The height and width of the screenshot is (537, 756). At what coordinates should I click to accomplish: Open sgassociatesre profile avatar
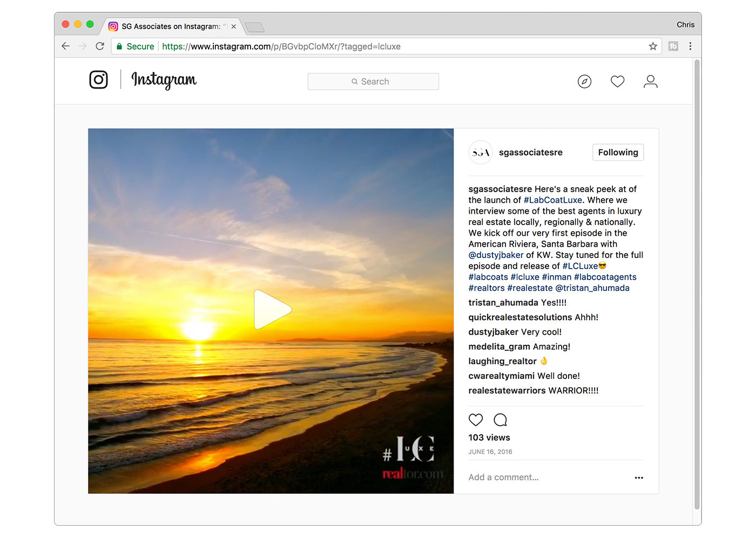[480, 152]
